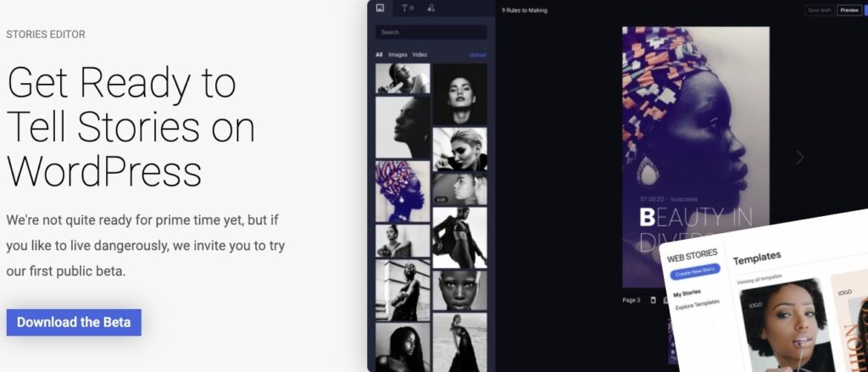Viewport: 868px width, 372px height.
Task: Click the WEB STORIES panel title
Action: point(692,256)
